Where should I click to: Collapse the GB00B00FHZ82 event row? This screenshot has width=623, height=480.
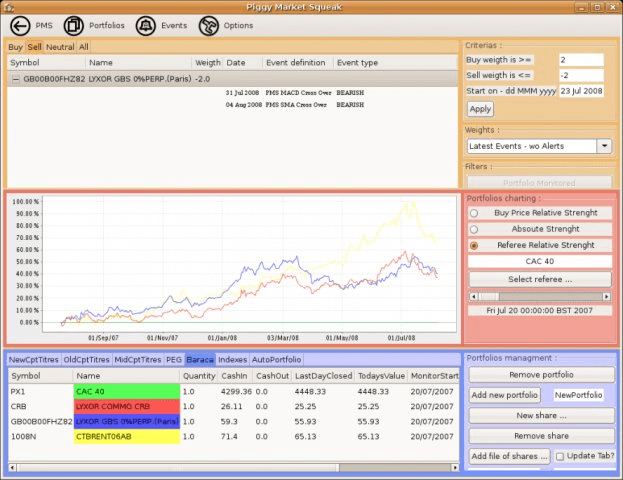click(x=15, y=79)
